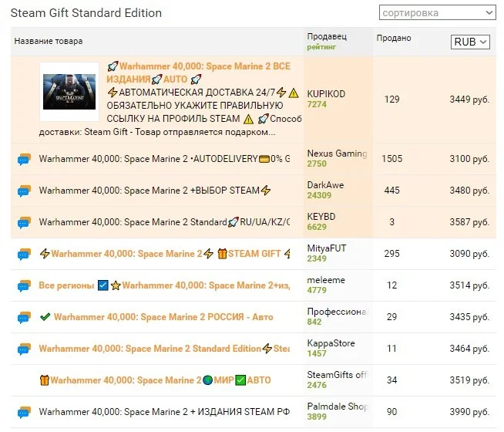Screen dimensions: 504x432
Task: Open the Standard RU/UA/KZ listing
Action: coord(164,222)
